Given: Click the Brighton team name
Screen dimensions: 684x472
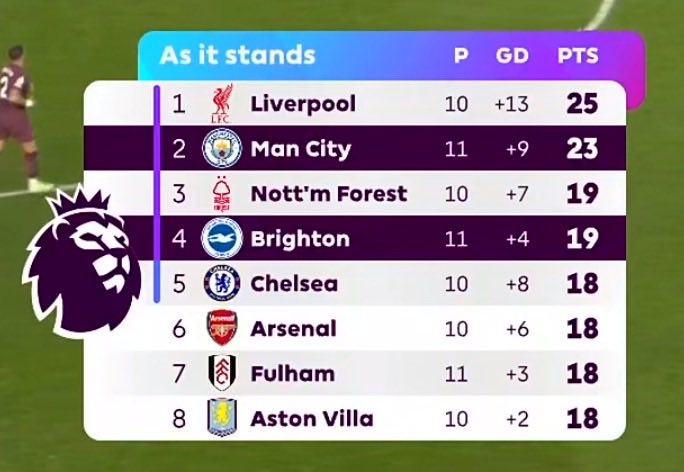Looking at the screenshot, I should coord(300,239).
